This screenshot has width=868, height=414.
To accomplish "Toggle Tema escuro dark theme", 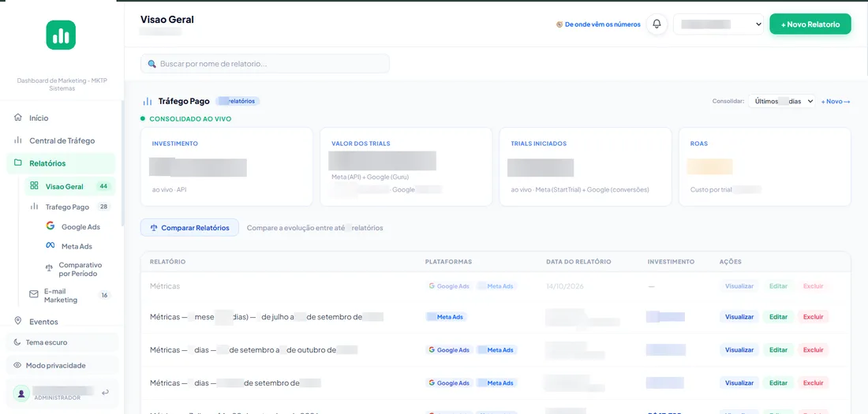I will click(x=62, y=342).
